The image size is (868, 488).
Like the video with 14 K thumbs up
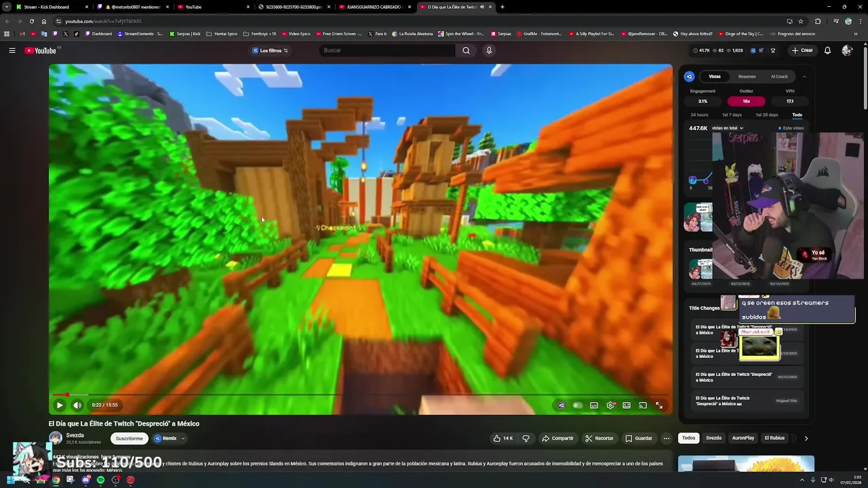503,439
